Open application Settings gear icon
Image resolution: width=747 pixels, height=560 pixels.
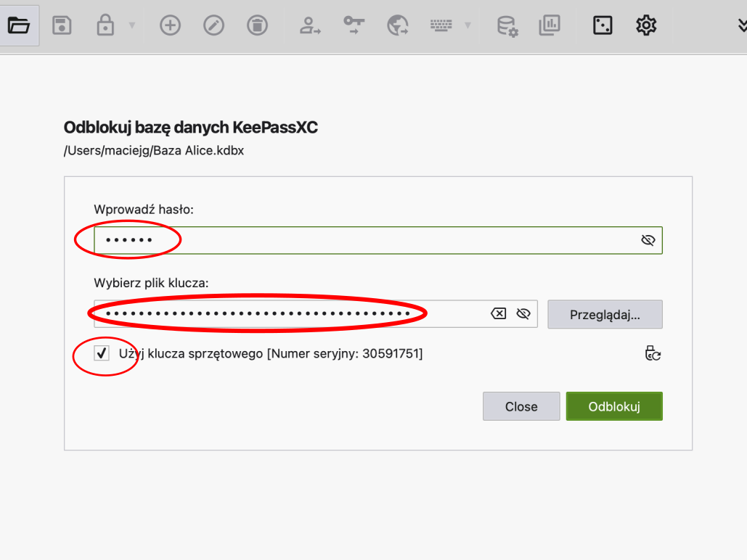tap(645, 26)
